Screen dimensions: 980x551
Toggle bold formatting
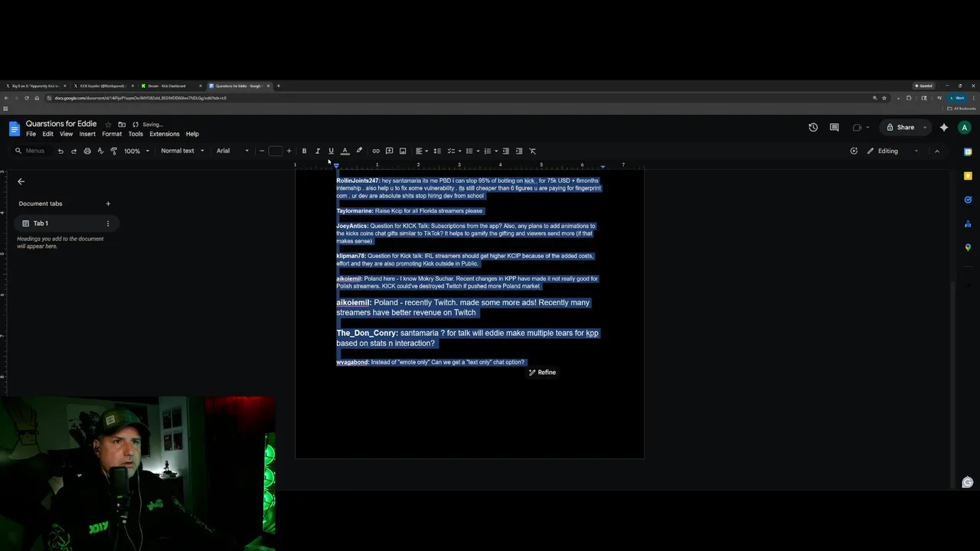(304, 151)
